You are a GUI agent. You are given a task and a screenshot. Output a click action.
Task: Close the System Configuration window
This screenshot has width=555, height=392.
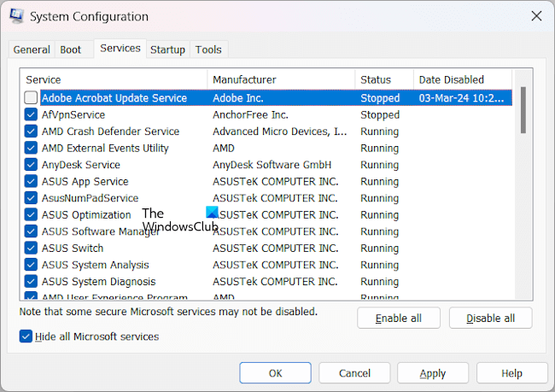(535, 16)
